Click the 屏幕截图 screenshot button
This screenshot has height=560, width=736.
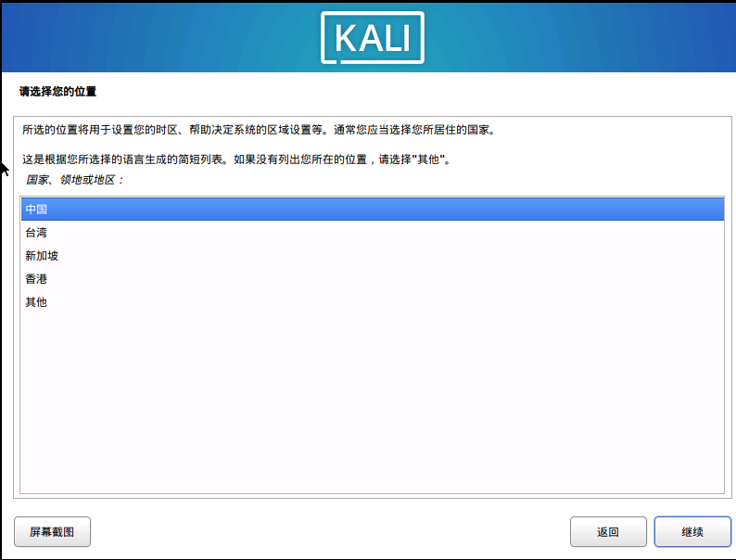pyautogui.click(x=52, y=532)
